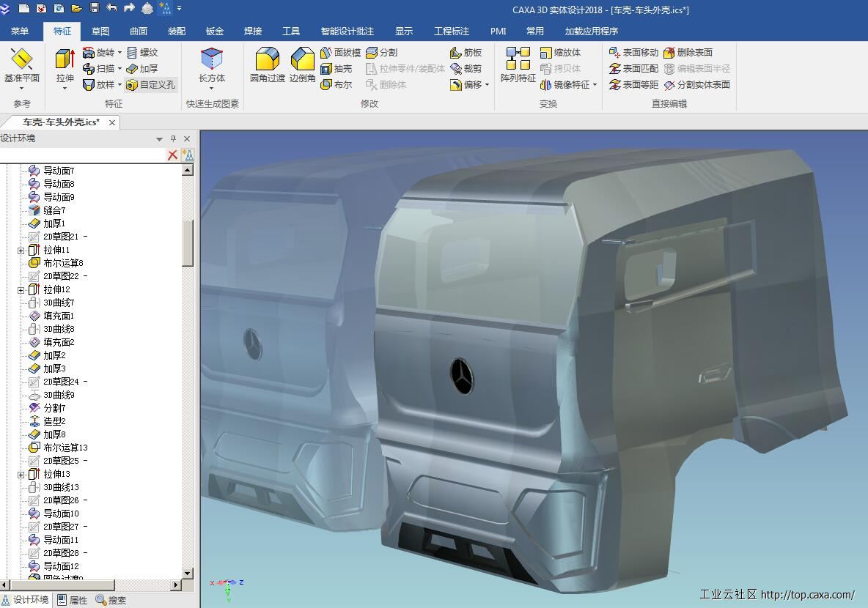Screen dimensions: 868x608
Task: Click the 偏移 offset tool
Action: 466,85
